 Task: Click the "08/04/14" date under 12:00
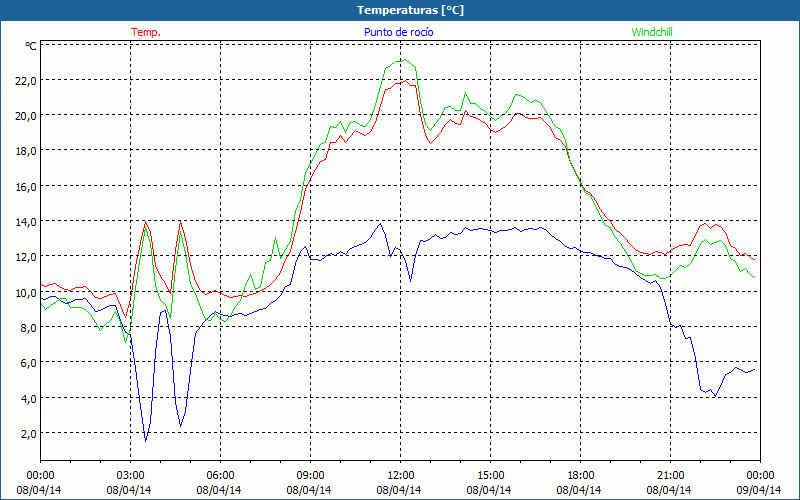point(399,490)
